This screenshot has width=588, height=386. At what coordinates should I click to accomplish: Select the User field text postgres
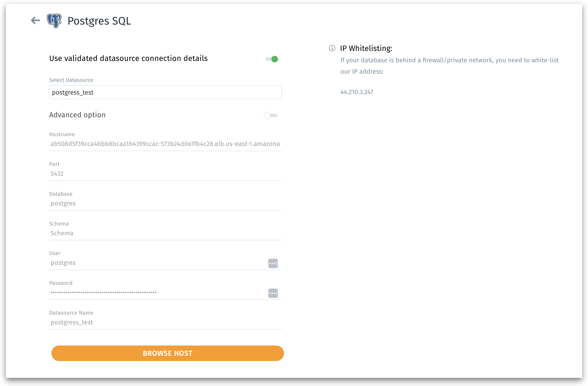coord(63,263)
